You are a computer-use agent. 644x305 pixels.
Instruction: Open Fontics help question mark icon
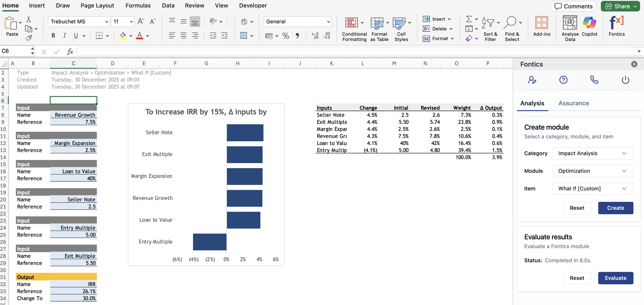point(563,80)
